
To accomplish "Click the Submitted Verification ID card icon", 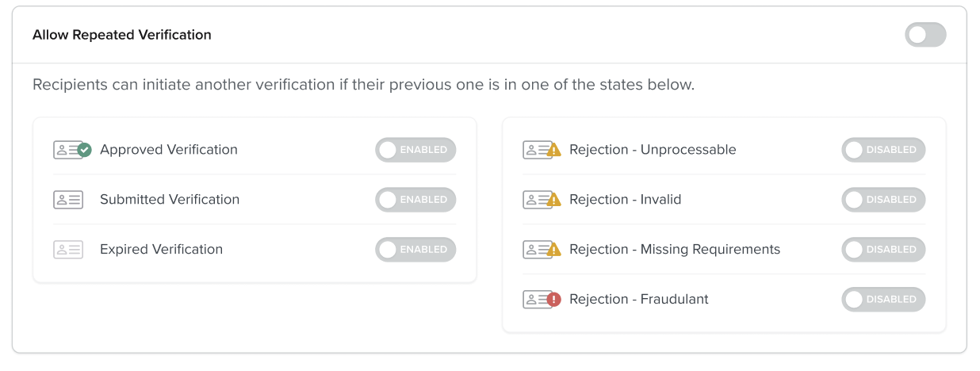I will [x=68, y=200].
